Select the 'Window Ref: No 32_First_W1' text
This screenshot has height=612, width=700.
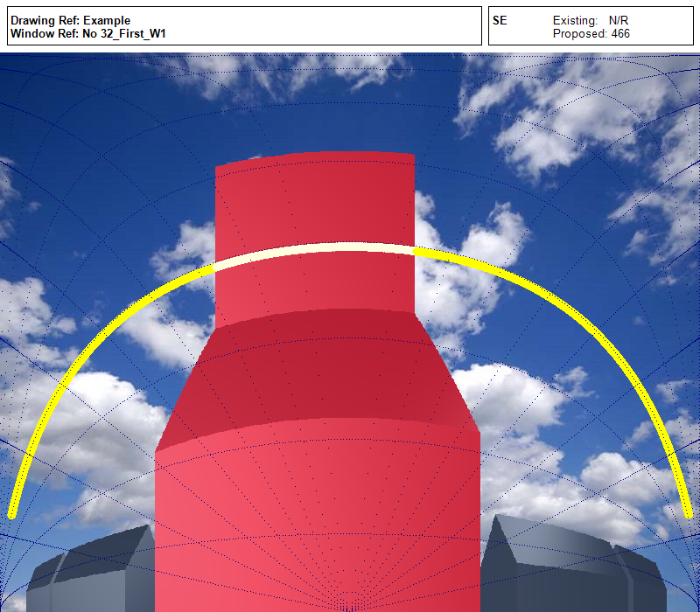click(x=87, y=34)
